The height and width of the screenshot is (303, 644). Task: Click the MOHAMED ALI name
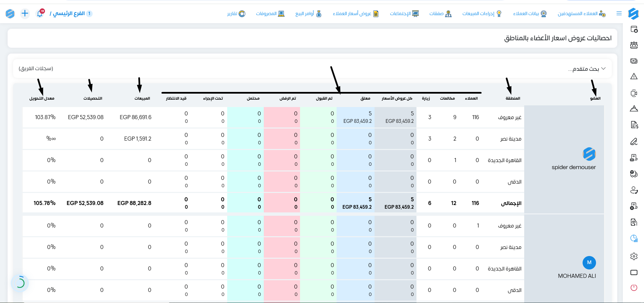577,276
